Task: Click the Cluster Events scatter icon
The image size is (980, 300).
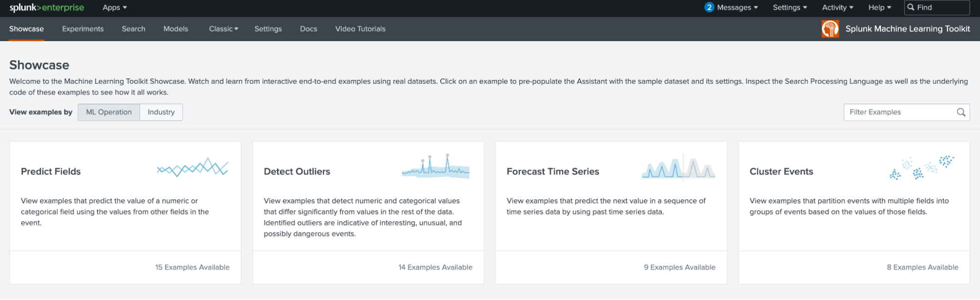Action: [x=922, y=168]
